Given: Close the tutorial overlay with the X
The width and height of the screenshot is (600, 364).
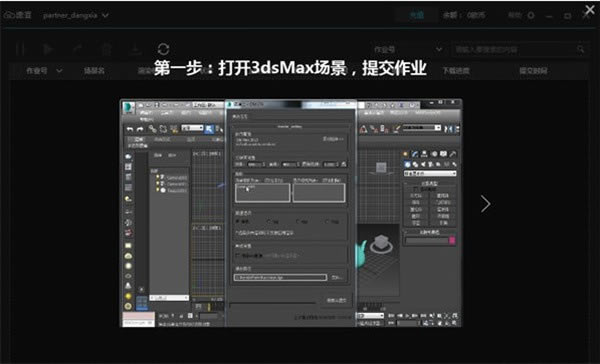Looking at the screenshot, I should click(x=590, y=10).
